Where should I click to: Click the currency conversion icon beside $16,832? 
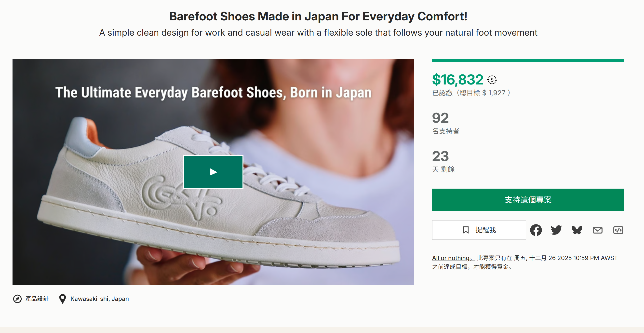coord(492,80)
